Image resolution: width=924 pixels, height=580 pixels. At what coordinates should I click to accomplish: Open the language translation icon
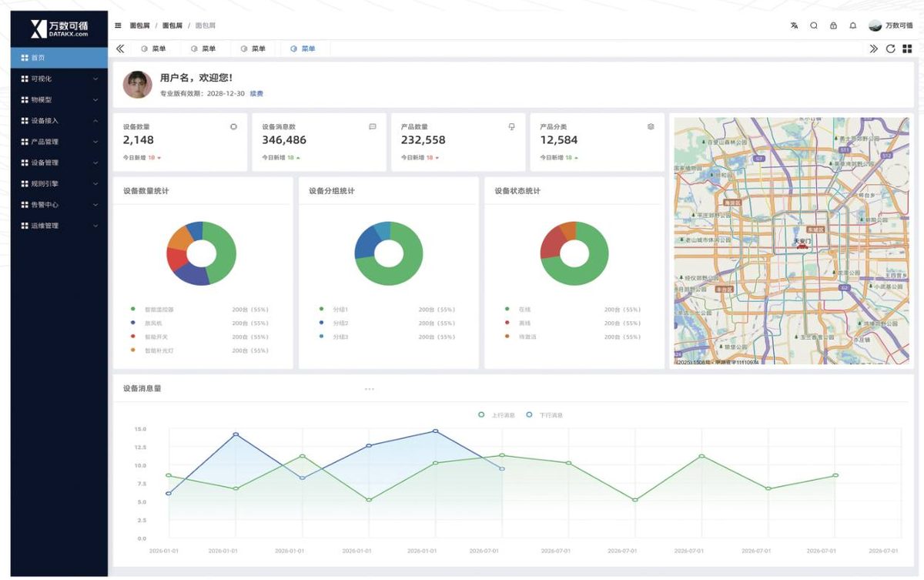click(794, 25)
